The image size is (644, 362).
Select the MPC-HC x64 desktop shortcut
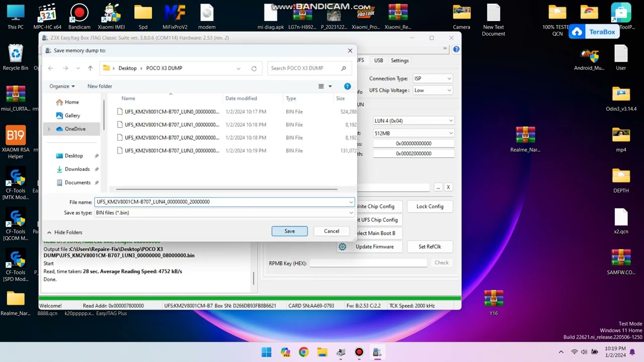tap(47, 17)
